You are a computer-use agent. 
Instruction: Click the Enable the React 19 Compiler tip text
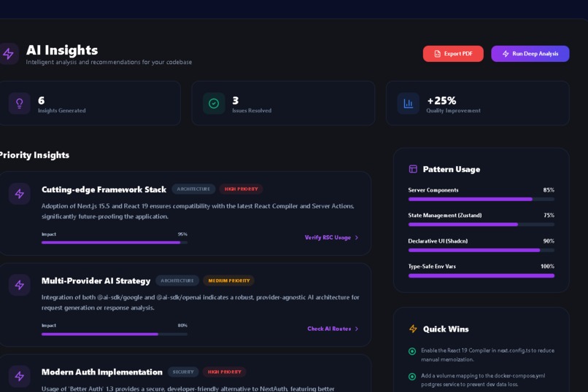coord(487,355)
